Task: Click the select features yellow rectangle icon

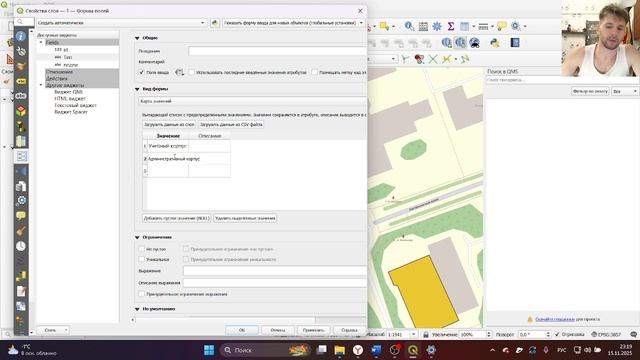Action: coord(384,26)
